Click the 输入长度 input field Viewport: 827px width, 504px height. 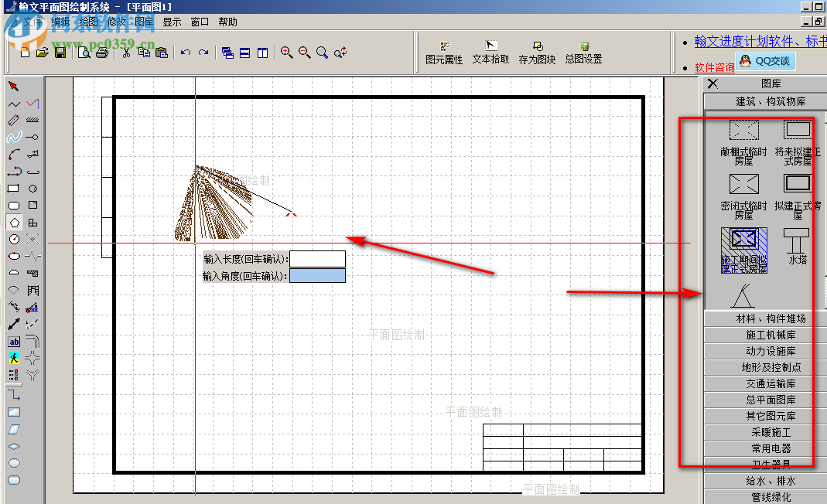pyautogui.click(x=317, y=259)
